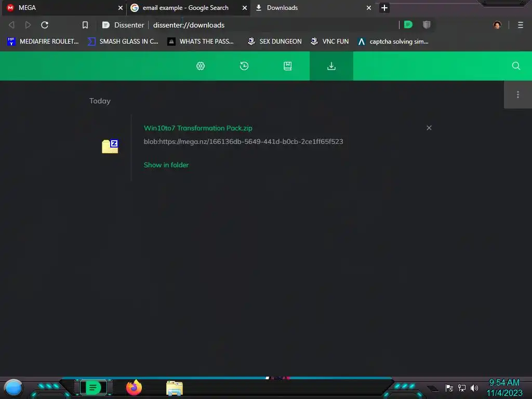Click the network tray icon

462,388
